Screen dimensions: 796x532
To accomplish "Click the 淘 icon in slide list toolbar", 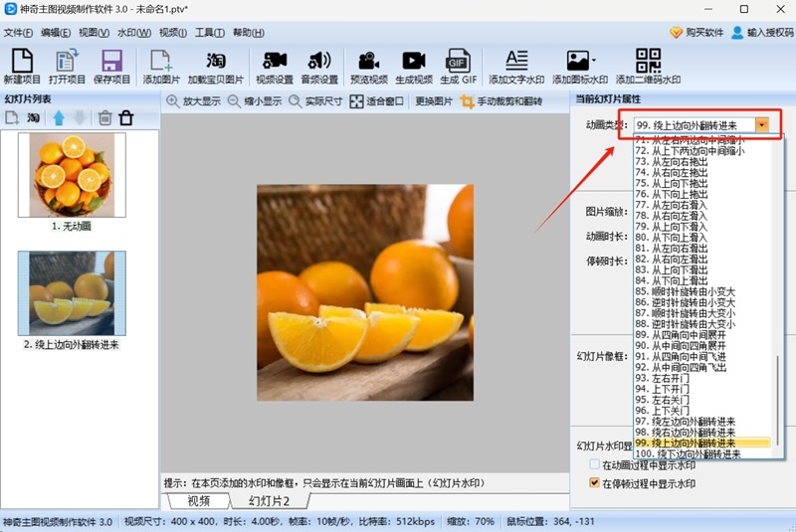I will (34, 118).
